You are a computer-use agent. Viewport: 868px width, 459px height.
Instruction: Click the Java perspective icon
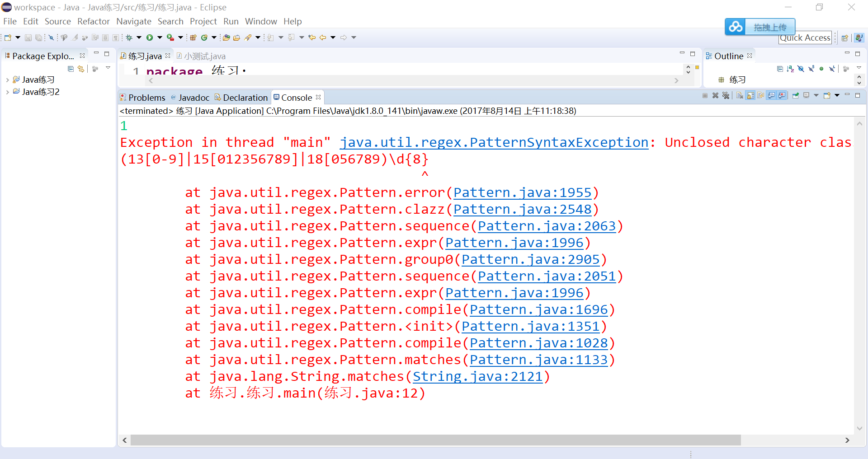859,38
